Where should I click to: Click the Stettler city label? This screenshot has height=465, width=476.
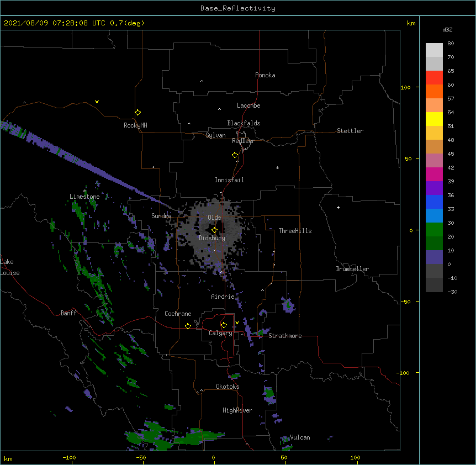point(350,131)
